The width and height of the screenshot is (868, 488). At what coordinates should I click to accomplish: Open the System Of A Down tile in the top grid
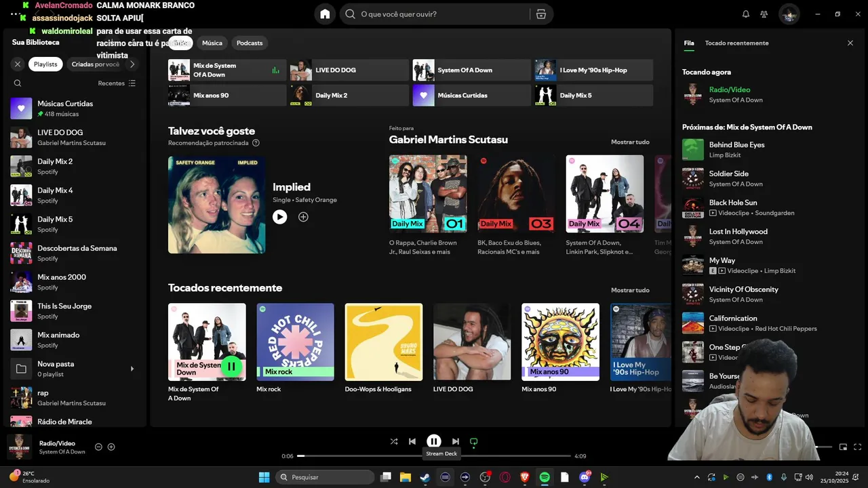(x=471, y=70)
